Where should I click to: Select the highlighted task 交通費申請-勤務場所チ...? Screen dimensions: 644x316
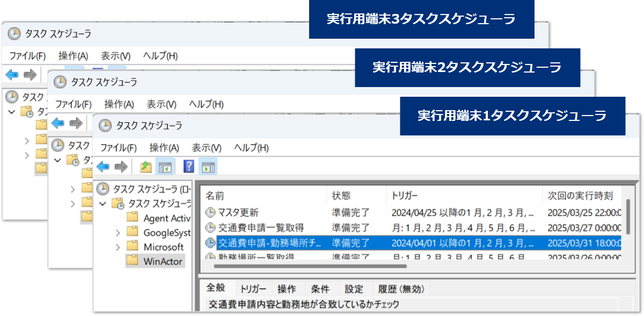pos(413,242)
